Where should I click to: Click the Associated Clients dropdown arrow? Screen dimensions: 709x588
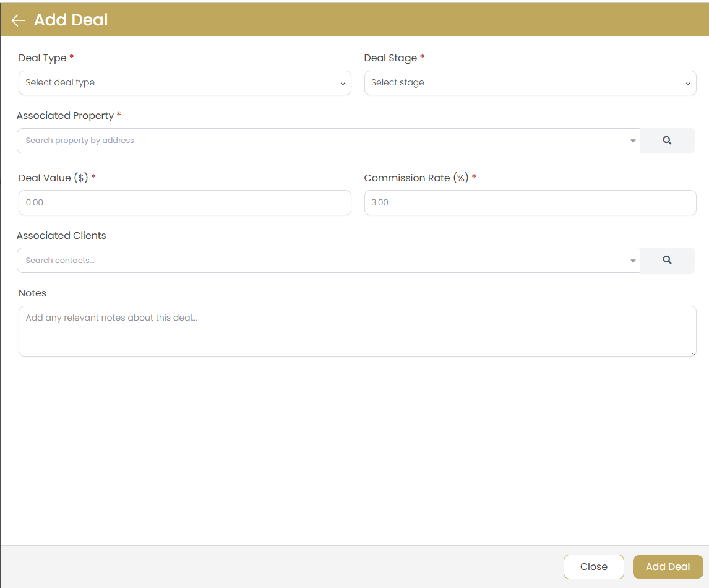click(633, 260)
